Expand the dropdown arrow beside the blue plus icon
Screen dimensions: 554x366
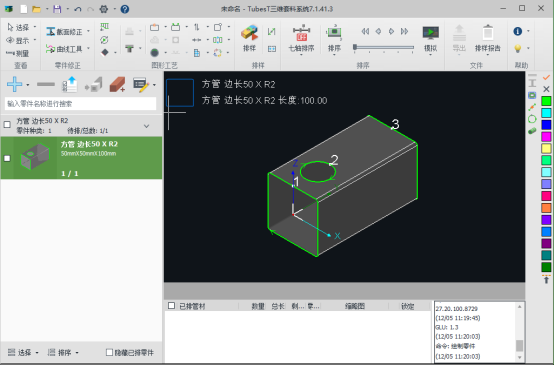tap(28, 85)
